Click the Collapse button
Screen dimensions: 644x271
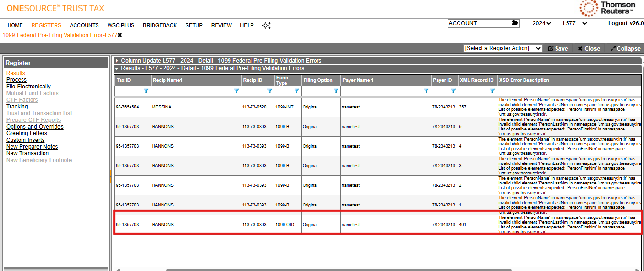(625, 48)
